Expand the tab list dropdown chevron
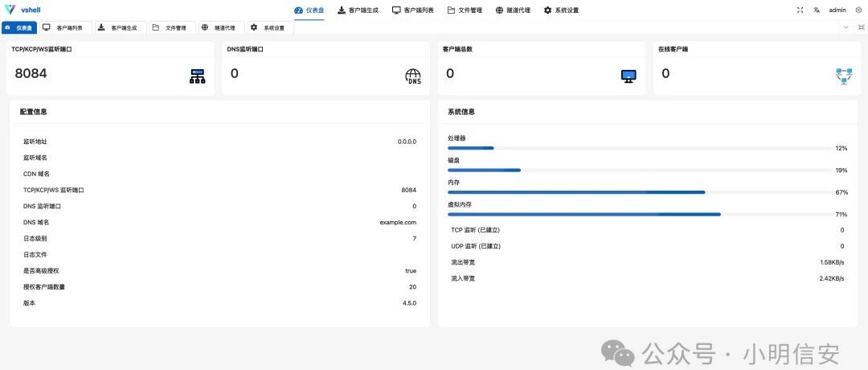The height and width of the screenshot is (370, 868). click(845, 27)
